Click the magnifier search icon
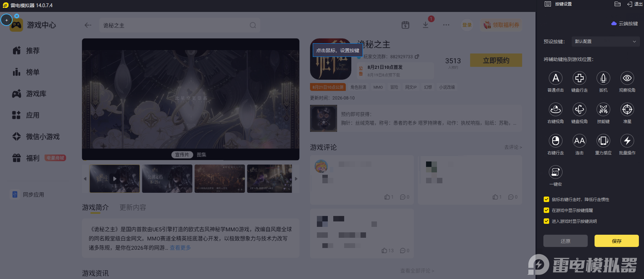 pos(253,25)
